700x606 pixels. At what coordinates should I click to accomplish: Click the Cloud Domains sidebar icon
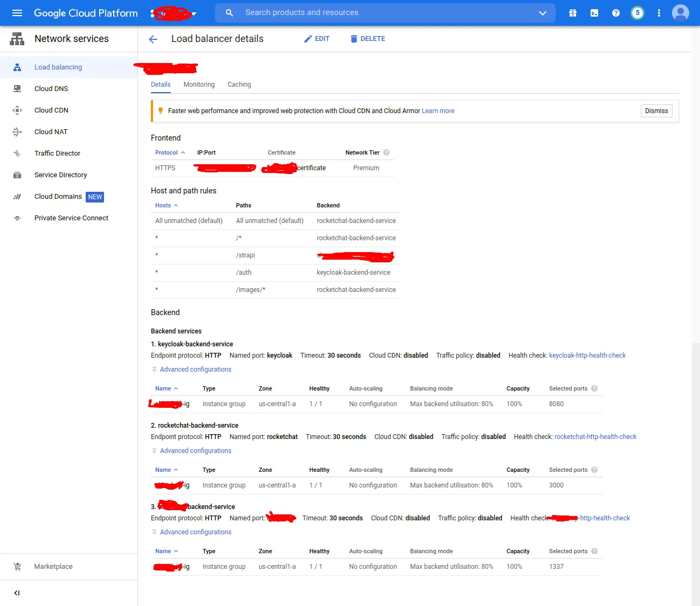coord(17,197)
